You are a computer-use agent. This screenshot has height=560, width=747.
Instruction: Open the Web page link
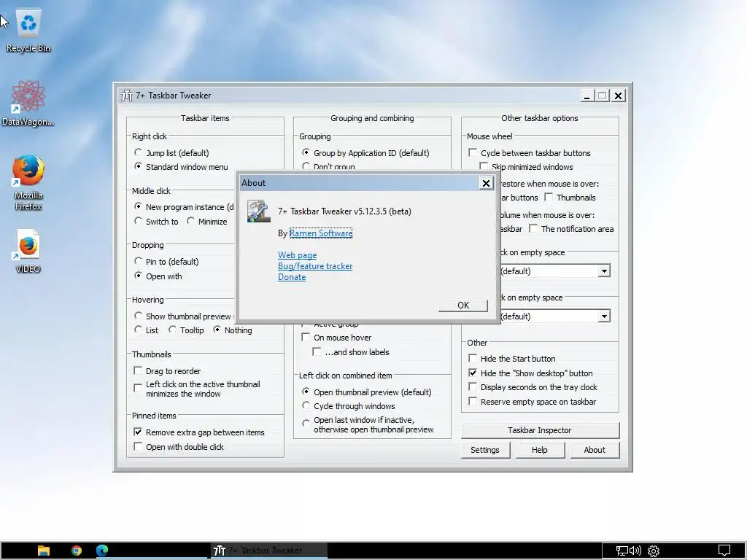[x=298, y=255]
